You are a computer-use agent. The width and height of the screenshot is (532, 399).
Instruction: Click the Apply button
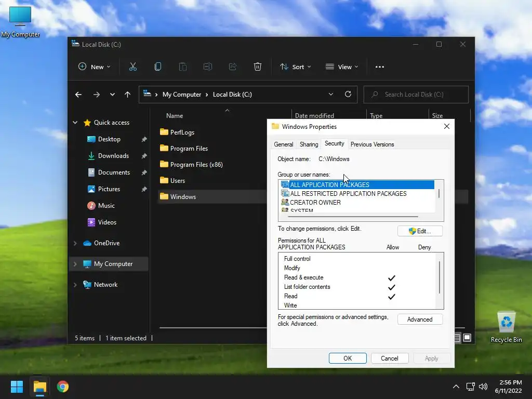(432, 358)
